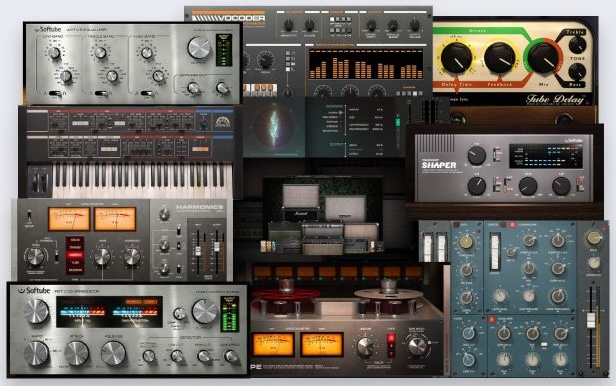Image resolution: width=616 pixels, height=386 pixels.
Task: Toggle the High Band switch on Active Equalizer
Action: pyautogui.click(x=147, y=93)
